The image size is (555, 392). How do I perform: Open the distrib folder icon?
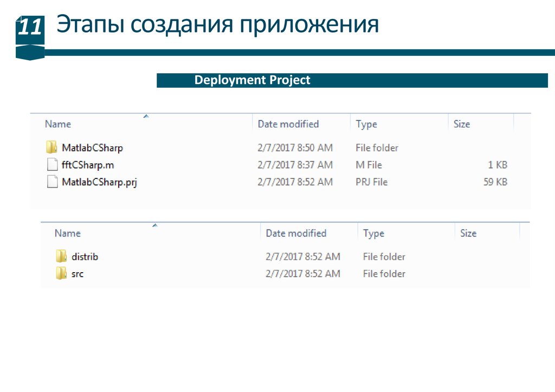pos(61,256)
